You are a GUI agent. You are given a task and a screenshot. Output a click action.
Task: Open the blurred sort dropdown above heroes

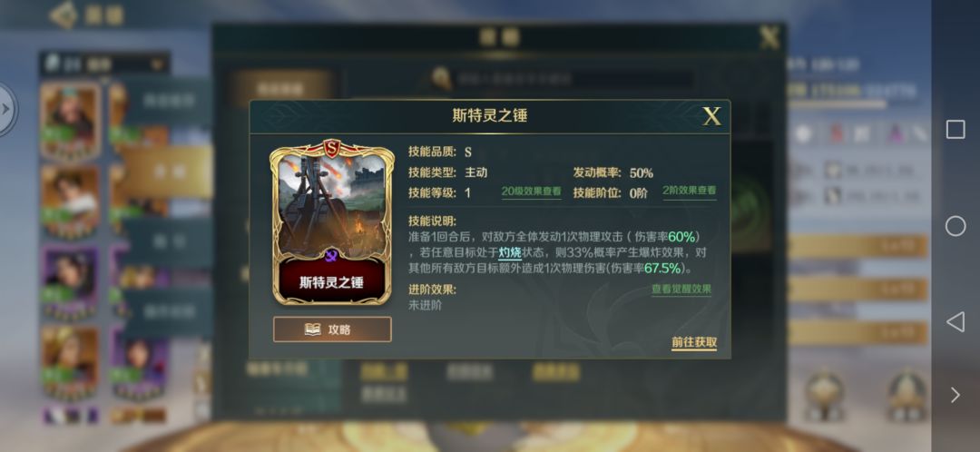pos(104,64)
